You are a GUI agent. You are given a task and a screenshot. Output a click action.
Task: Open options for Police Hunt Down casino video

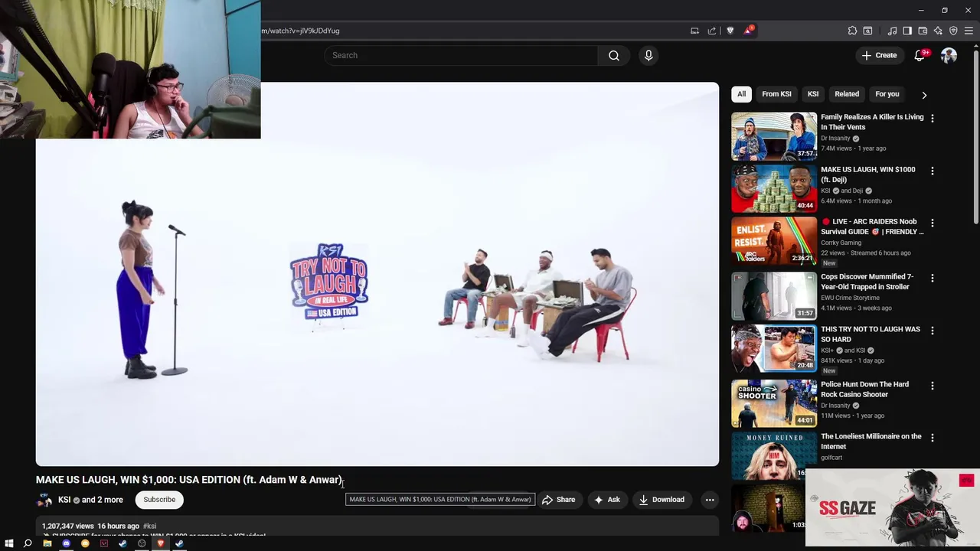coord(932,386)
